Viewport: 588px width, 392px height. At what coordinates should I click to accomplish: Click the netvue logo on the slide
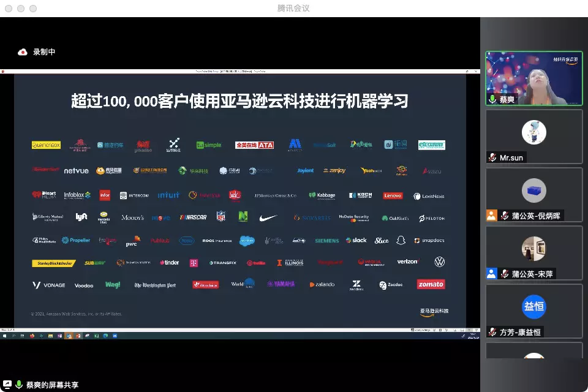coord(76,171)
